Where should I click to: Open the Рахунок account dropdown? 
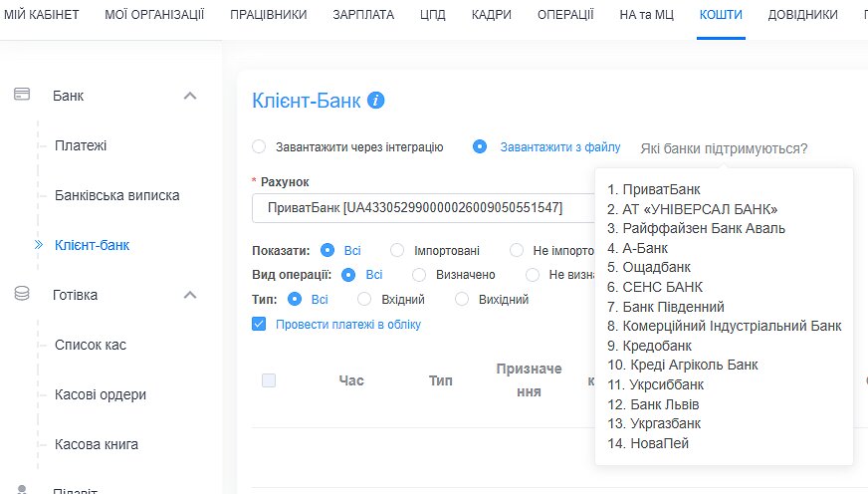coord(423,208)
